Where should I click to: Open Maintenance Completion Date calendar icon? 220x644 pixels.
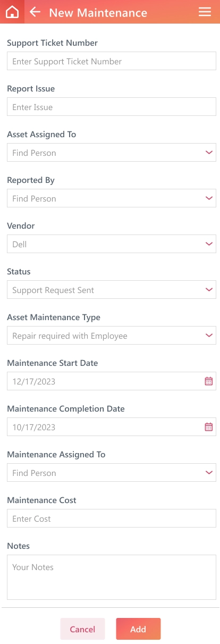click(x=209, y=427)
